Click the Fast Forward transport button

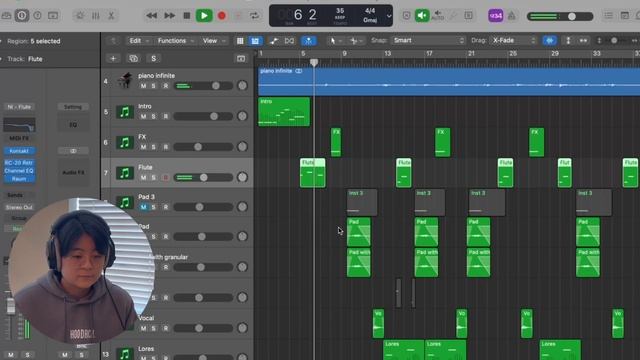(x=169, y=16)
